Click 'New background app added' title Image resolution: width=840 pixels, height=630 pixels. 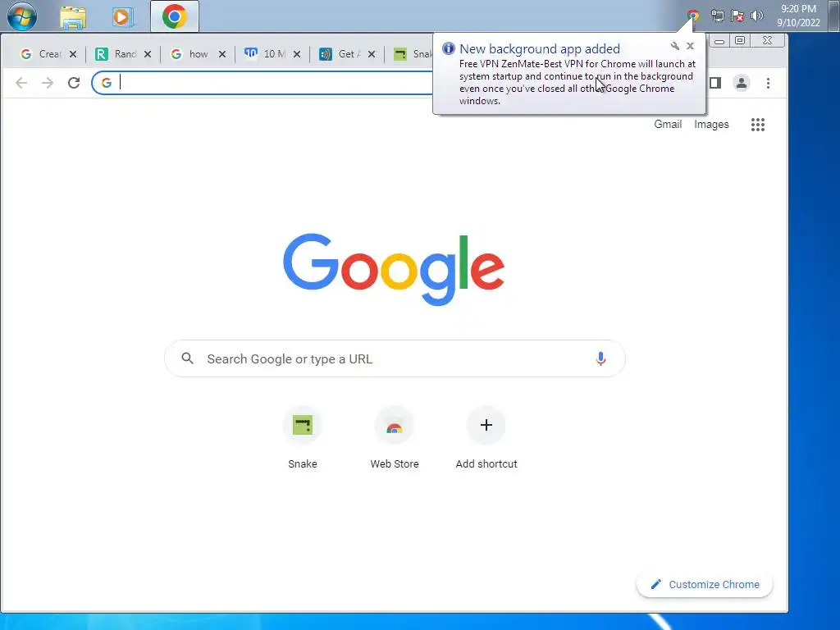[x=540, y=48]
